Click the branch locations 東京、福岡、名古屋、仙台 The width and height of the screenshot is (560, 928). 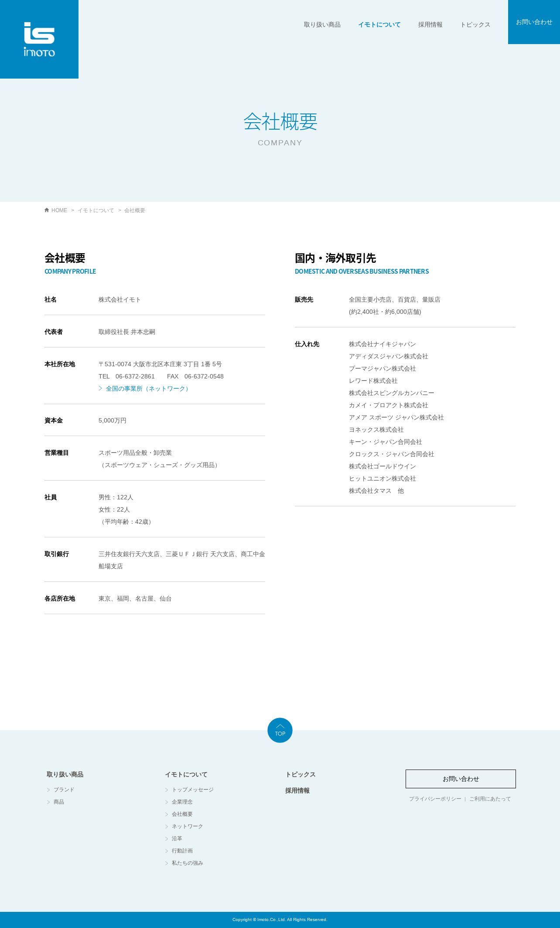point(135,598)
